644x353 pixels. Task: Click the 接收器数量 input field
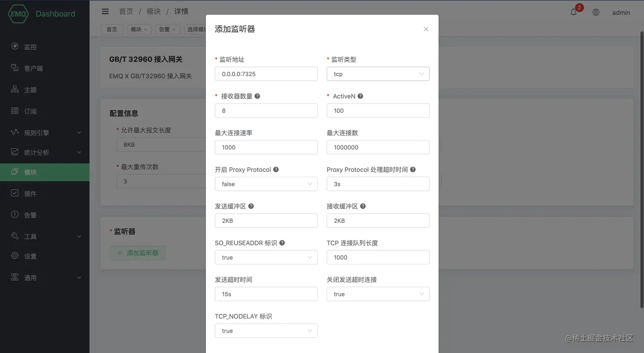click(x=266, y=110)
